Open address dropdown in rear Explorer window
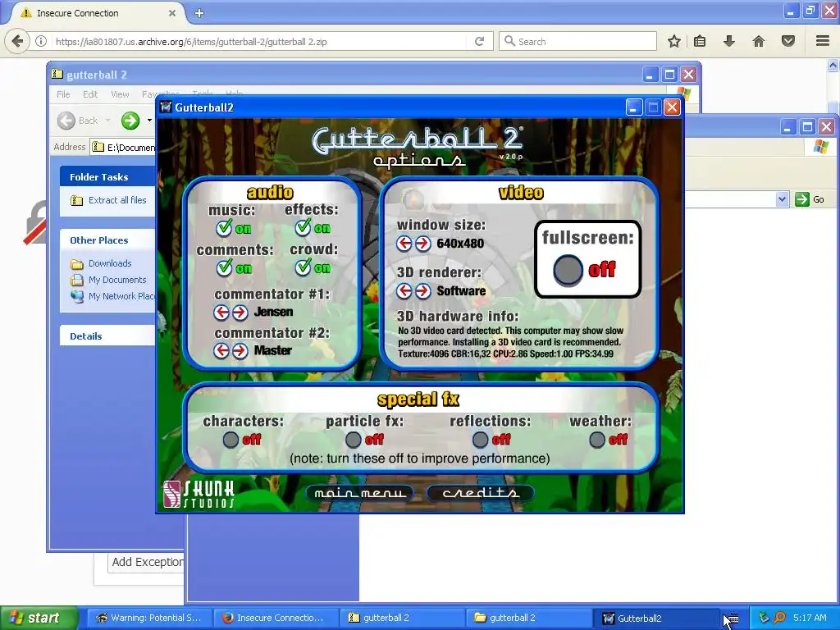 pyautogui.click(x=782, y=199)
